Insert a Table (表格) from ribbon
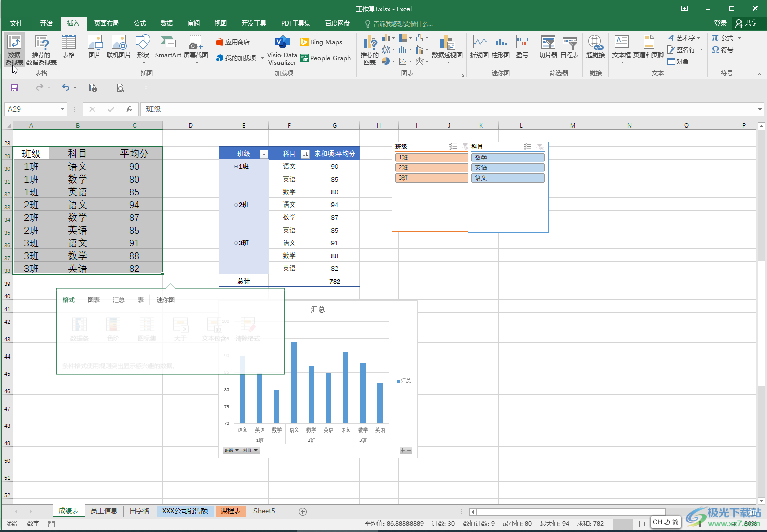Viewport: 767px width, 532px height. click(x=69, y=47)
